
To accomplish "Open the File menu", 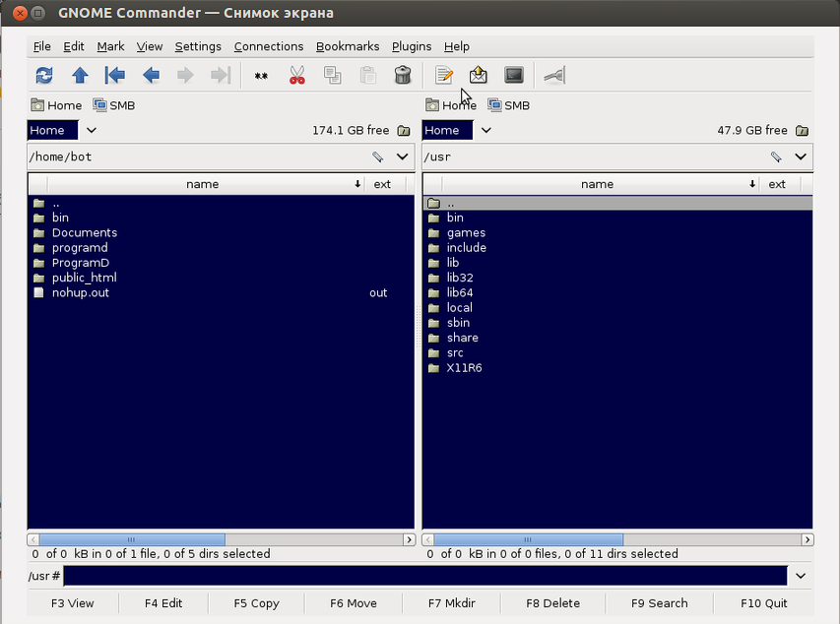I will (41, 46).
